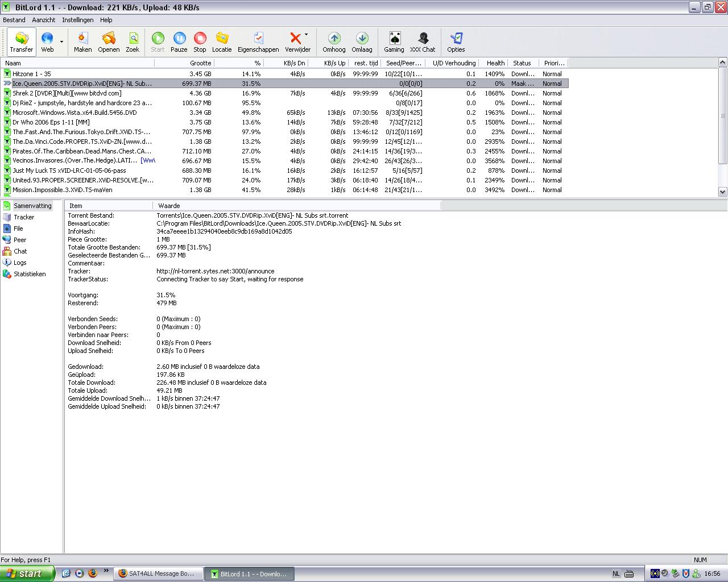This screenshot has height=582, width=728.
Task: Select Dr Who 2006 Eps 1-11 torrent
Action: pyautogui.click(x=284, y=122)
